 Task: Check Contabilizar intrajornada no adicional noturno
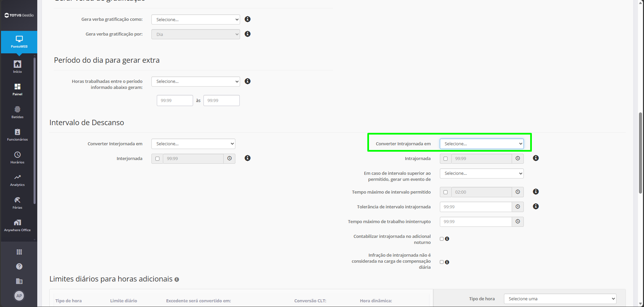coord(442,239)
